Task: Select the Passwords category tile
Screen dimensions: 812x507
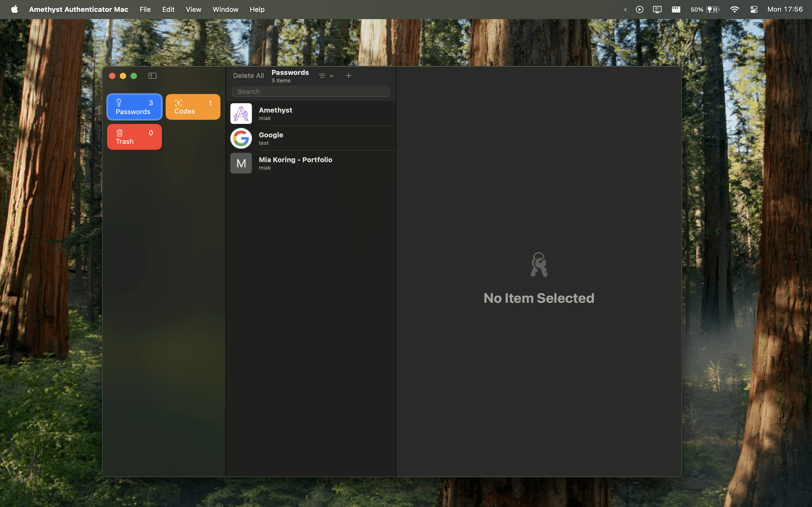Action: tap(134, 107)
